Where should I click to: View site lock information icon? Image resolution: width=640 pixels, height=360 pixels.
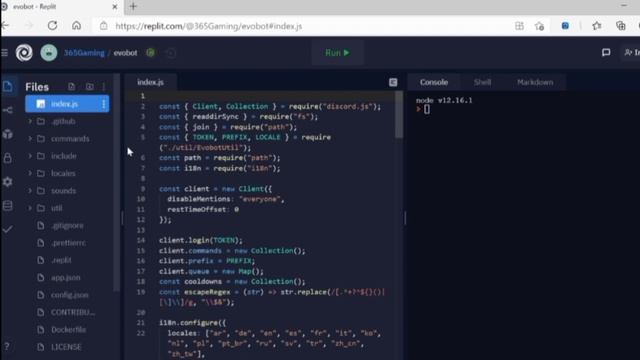(x=104, y=26)
